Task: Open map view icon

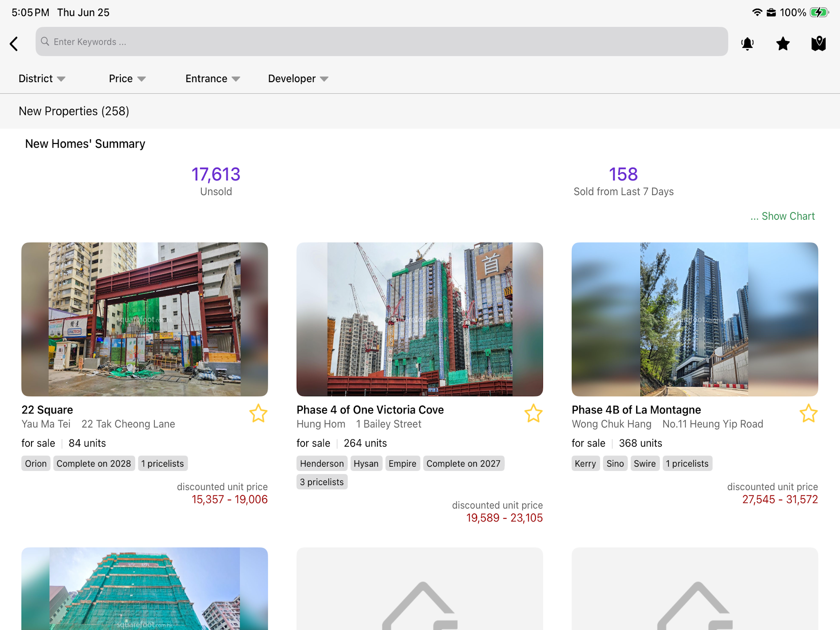Action: pos(818,44)
